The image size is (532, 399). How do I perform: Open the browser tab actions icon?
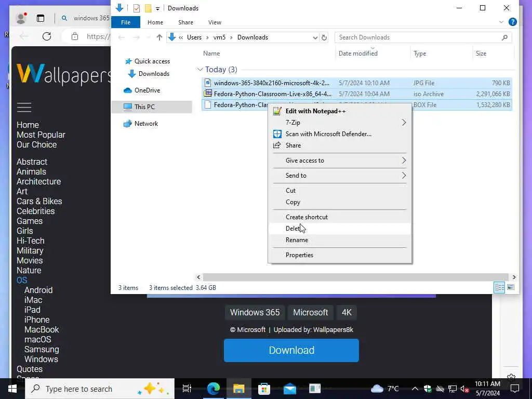tap(41, 18)
